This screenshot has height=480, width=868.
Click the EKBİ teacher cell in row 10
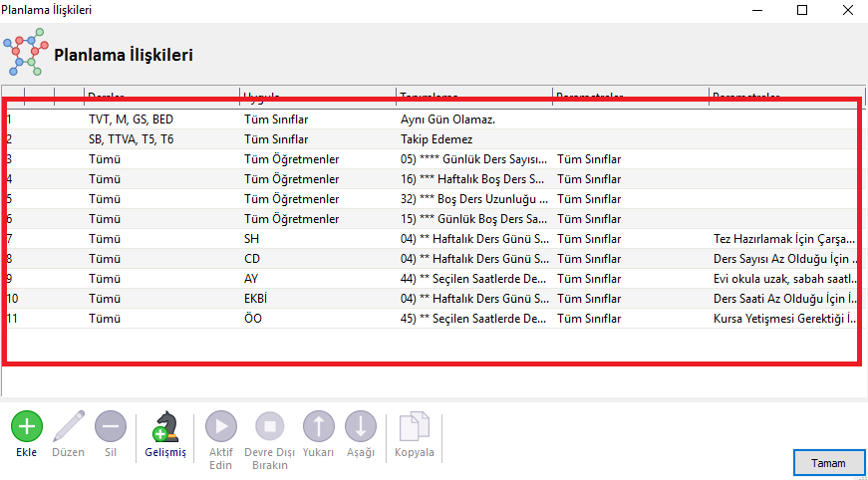coord(257,299)
